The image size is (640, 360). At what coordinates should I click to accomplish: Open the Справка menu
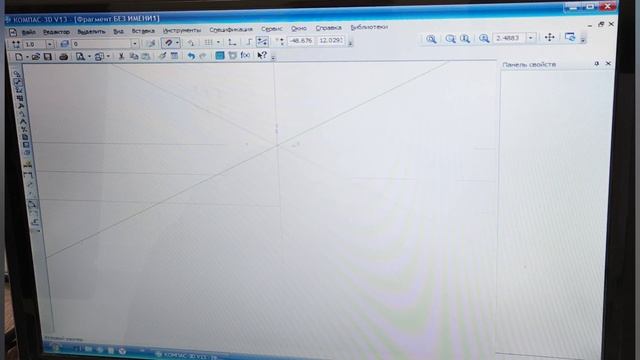pyautogui.click(x=328, y=28)
